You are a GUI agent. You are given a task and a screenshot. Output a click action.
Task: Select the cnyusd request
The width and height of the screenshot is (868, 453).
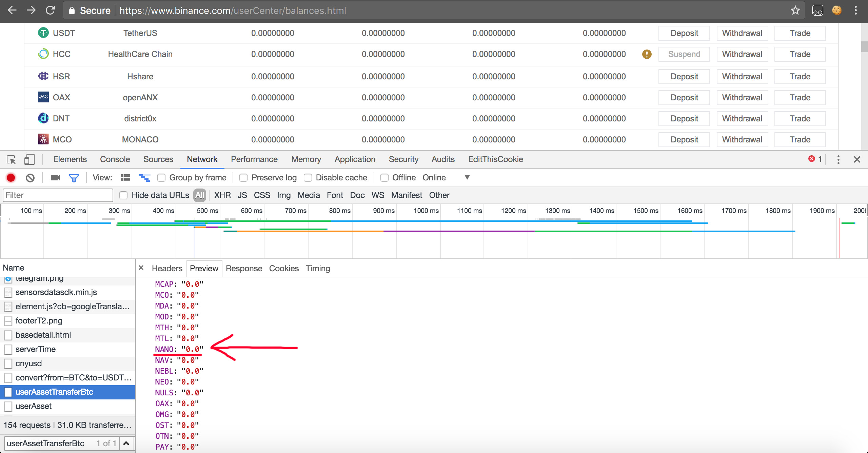(x=68, y=363)
